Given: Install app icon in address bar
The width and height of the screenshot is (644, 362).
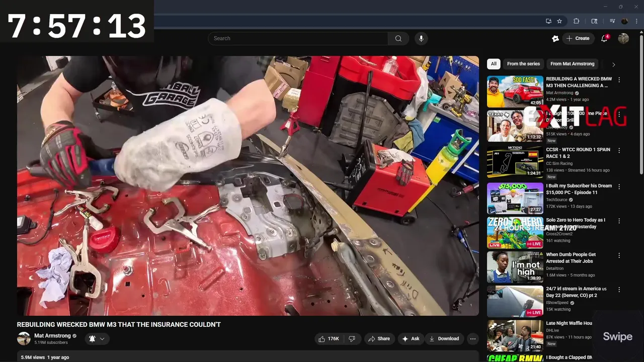Looking at the screenshot, I should [548, 21].
